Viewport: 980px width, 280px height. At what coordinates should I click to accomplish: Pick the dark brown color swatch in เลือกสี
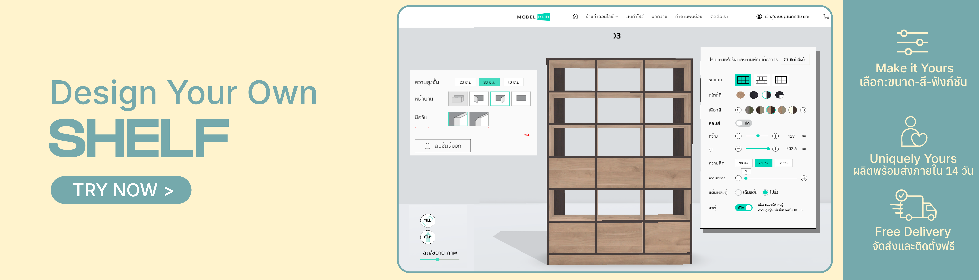coord(760,110)
